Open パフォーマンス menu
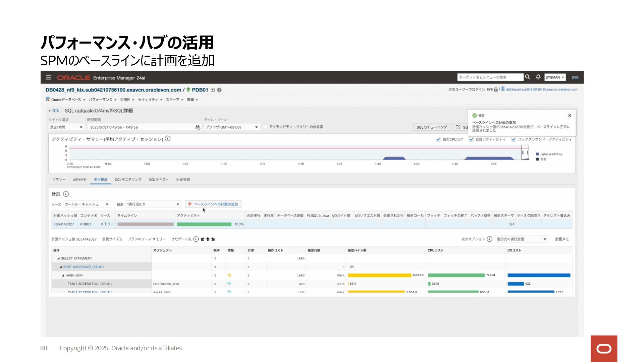This screenshot has height=362, width=644. (103, 100)
